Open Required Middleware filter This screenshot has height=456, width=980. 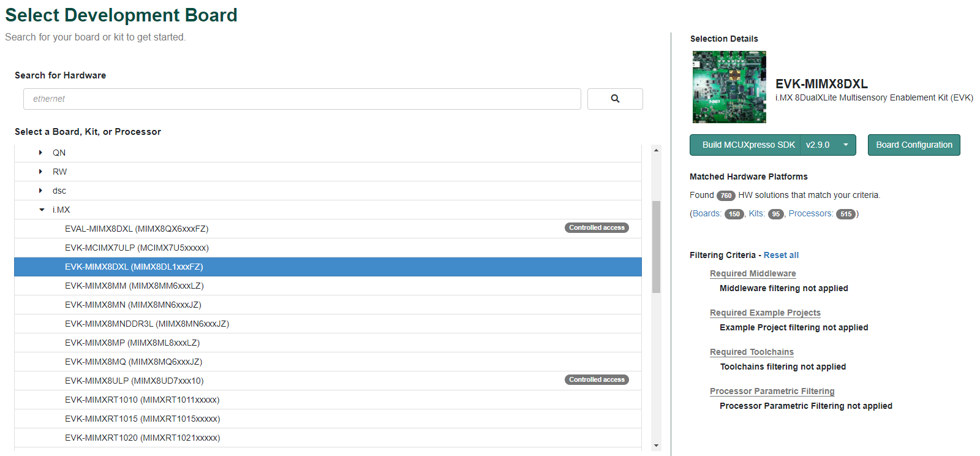pos(752,273)
